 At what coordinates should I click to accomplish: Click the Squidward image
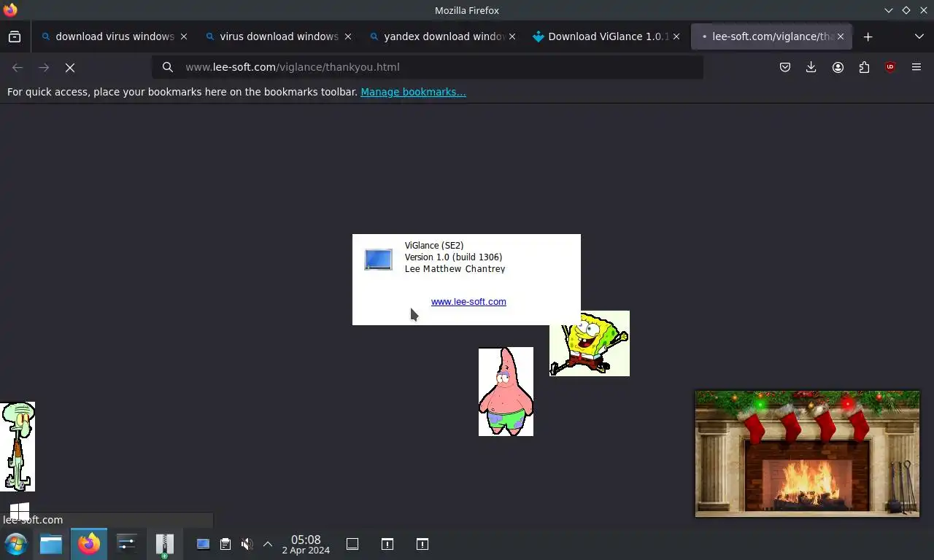point(18,446)
